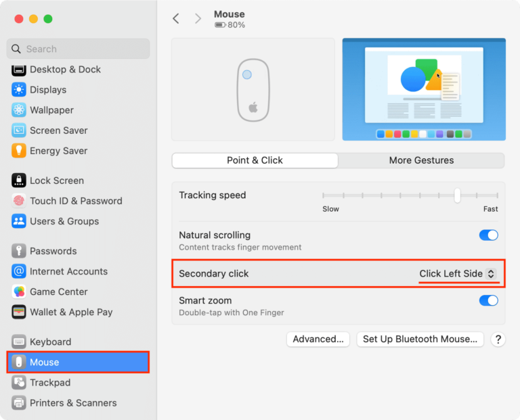Screen dimensions: 520x420
Task: Click the Wallpaper flower icon
Action: pyautogui.click(x=19, y=110)
